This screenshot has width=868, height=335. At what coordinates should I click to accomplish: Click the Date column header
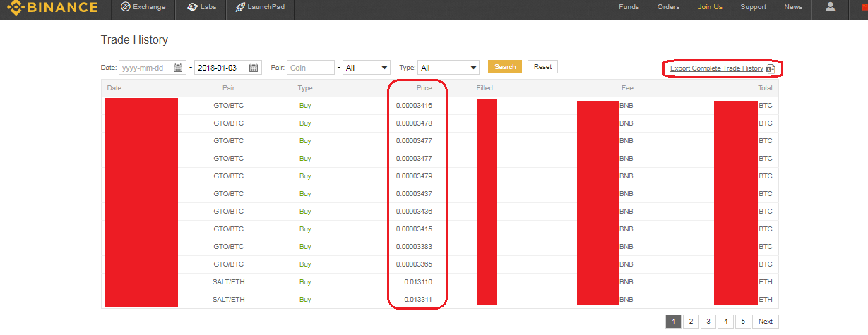(114, 88)
